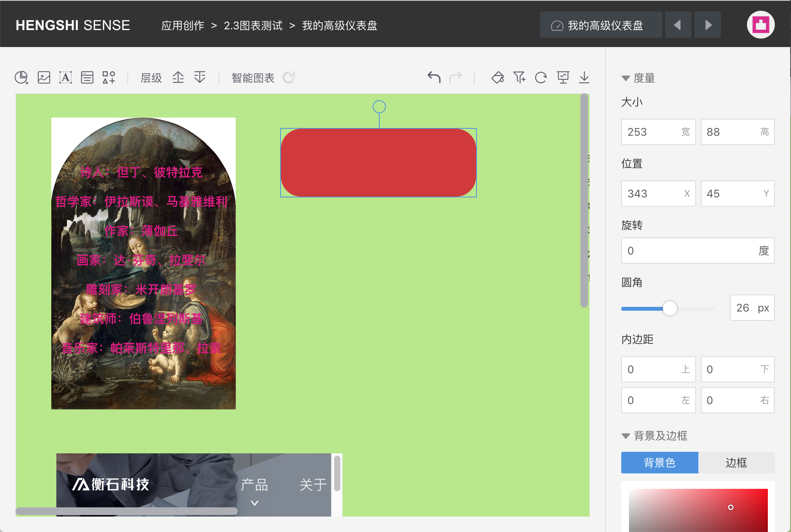
Task: Switch to the 边框 tab
Action: pyautogui.click(x=736, y=463)
